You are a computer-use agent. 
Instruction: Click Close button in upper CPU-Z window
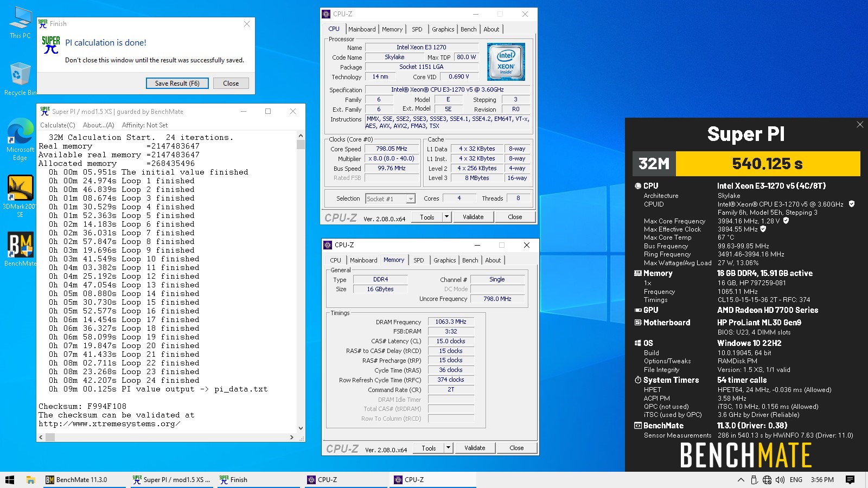(515, 217)
